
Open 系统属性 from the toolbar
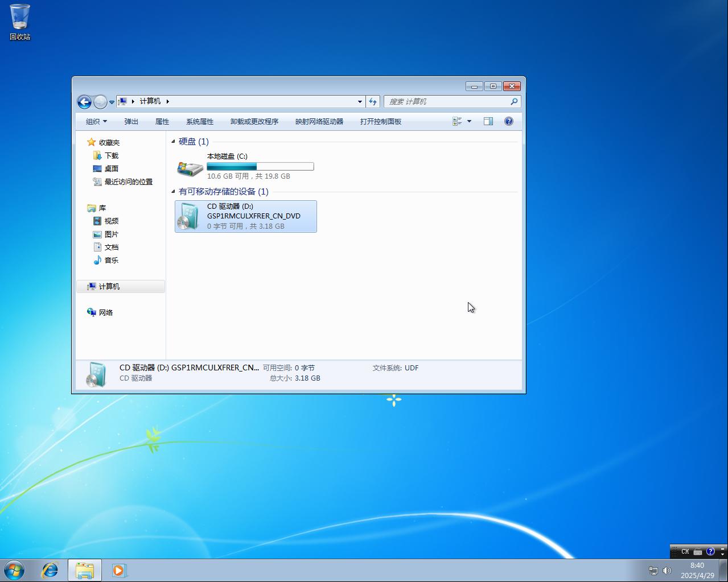click(200, 121)
